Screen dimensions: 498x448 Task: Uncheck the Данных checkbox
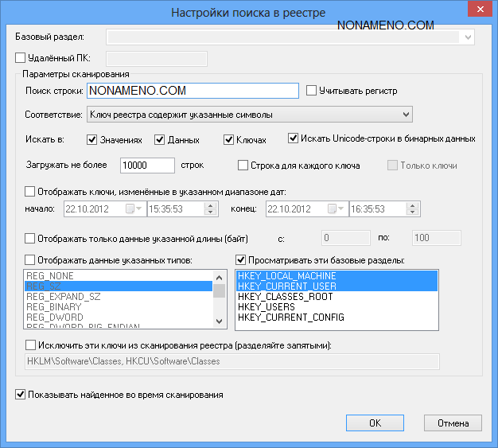point(160,139)
